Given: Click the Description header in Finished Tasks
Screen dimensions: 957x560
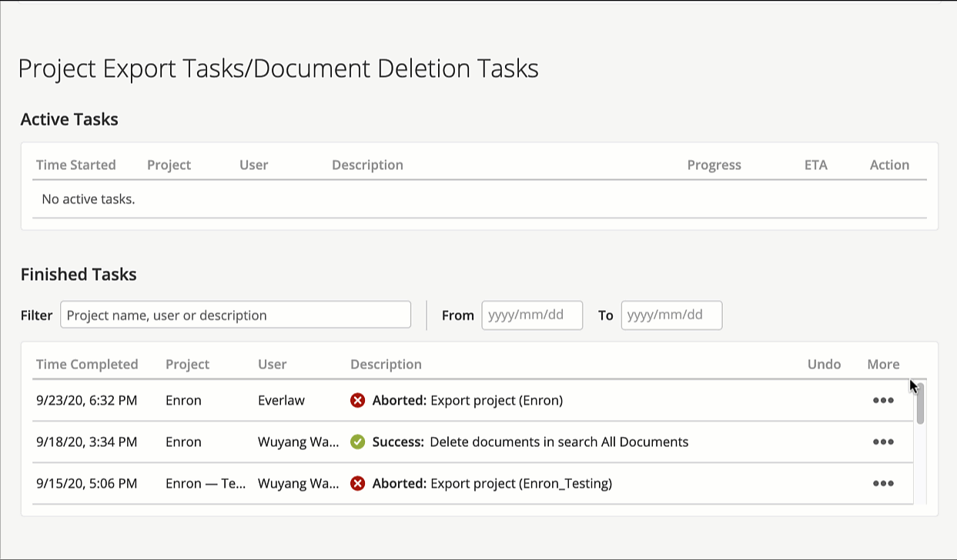Looking at the screenshot, I should click(x=386, y=364).
